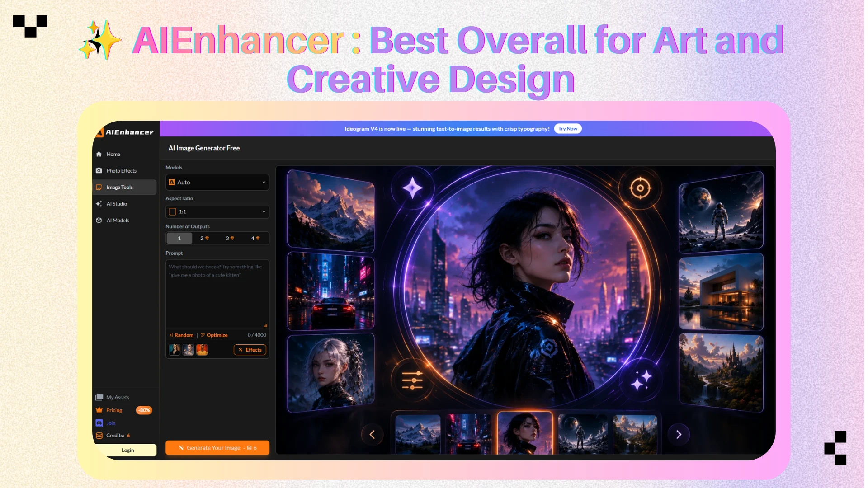868x488 pixels.
Task: Click the modern house preview image
Action: [x=721, y=292]
